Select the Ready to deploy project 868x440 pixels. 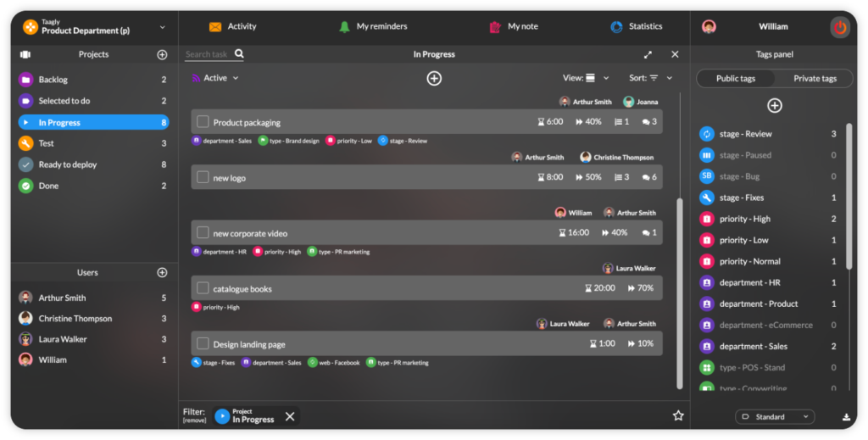(68, 164)
